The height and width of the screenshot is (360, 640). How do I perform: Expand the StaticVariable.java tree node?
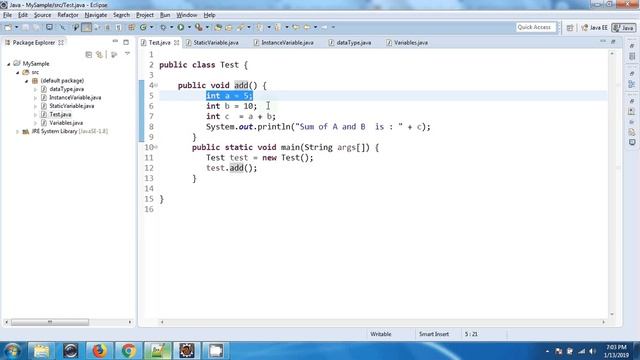click(x=36, y=106)
